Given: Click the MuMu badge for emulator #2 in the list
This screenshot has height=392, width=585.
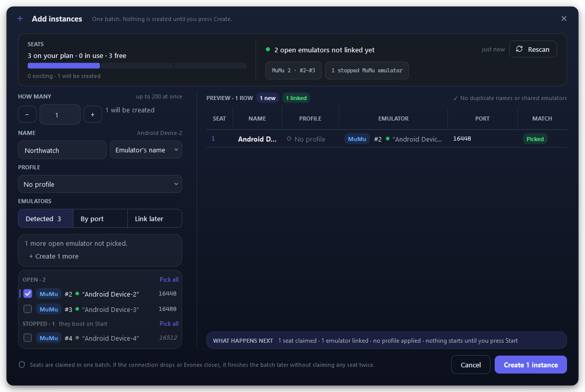Looking at the screenshot, I should click(x=49, y=294).
